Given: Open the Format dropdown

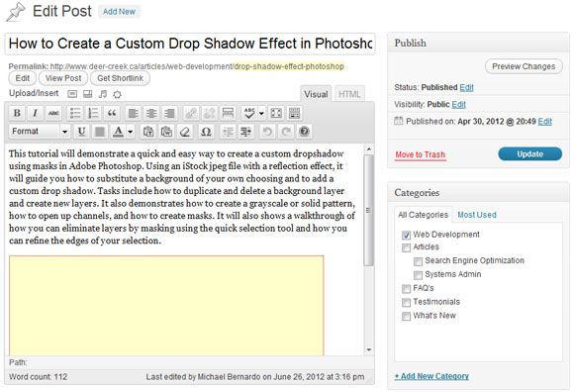Looking at the screenshot, I should click(x=40, y=131).
